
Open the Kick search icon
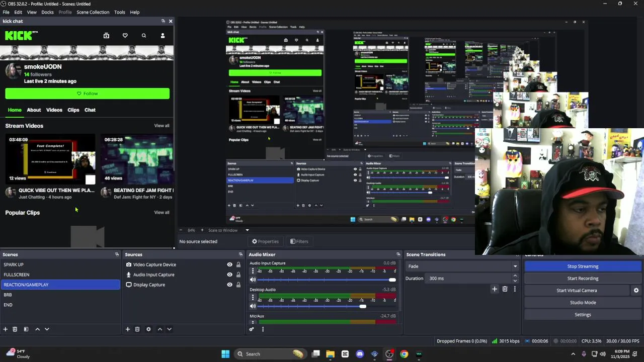(x=144, y=36)
